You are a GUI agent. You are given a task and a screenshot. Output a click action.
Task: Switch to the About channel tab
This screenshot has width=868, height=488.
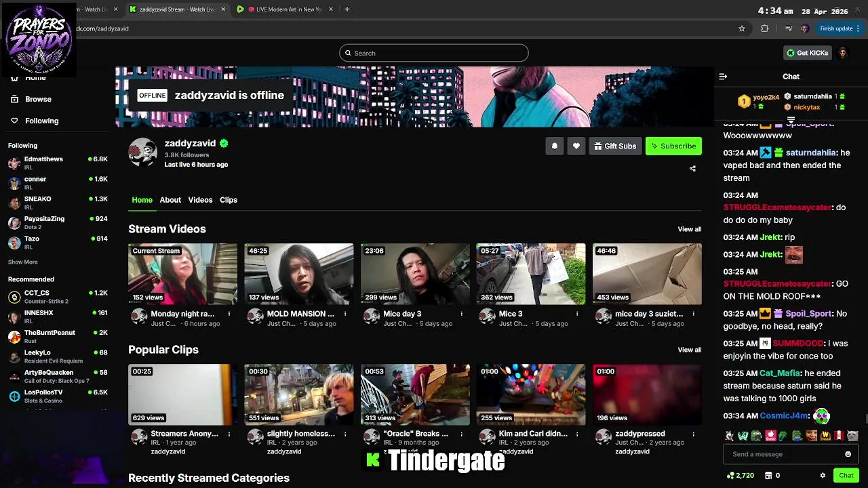pos(170,200)
